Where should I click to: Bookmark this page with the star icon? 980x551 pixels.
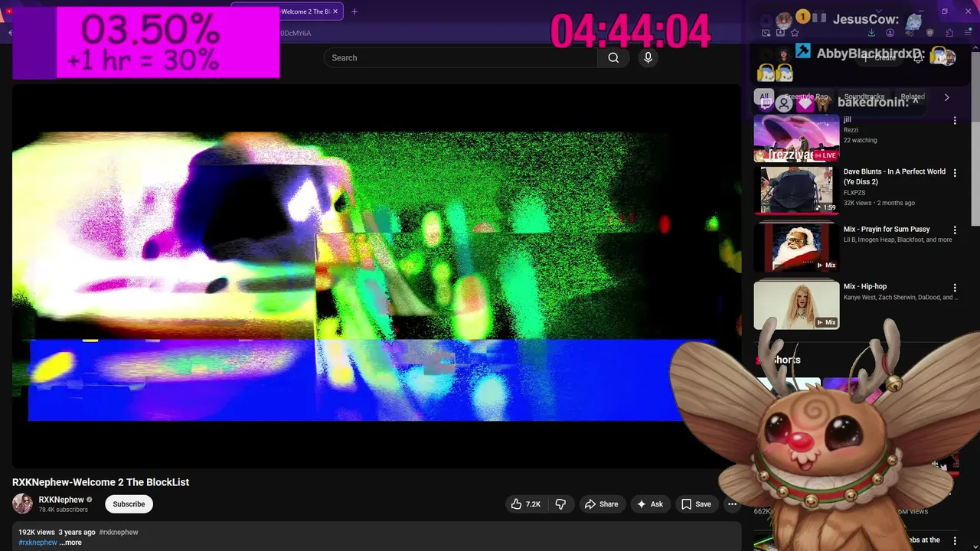794,33
